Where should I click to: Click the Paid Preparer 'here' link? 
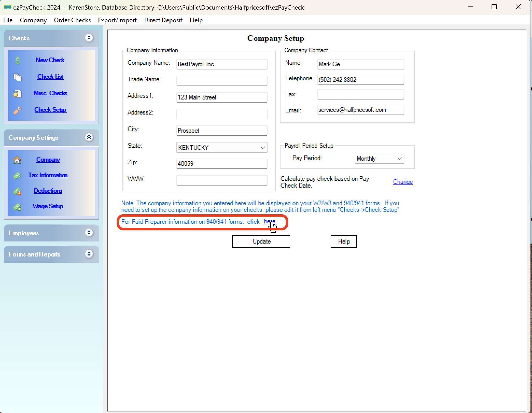(x=270, y=222)
